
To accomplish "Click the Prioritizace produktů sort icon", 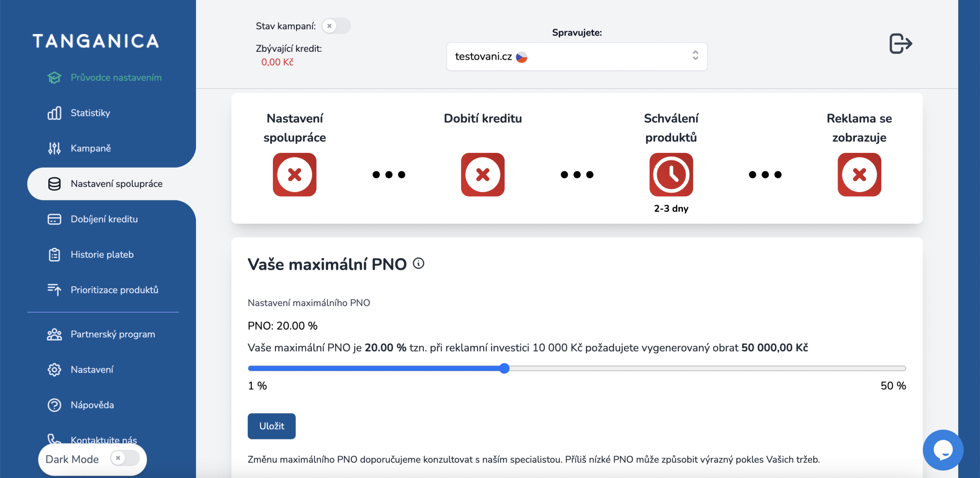I will click(x=54, y=290).
